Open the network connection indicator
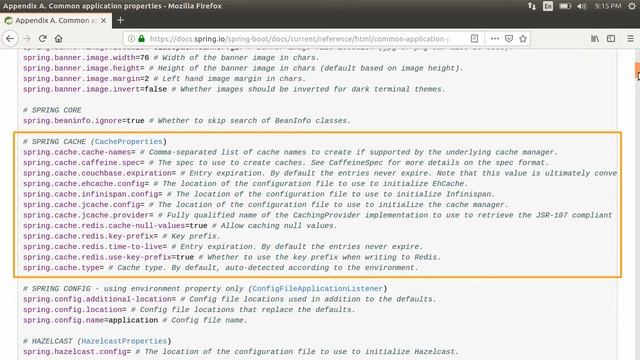Image resolution: width=640 pixels, height=360 pixels. coord(531,6)
